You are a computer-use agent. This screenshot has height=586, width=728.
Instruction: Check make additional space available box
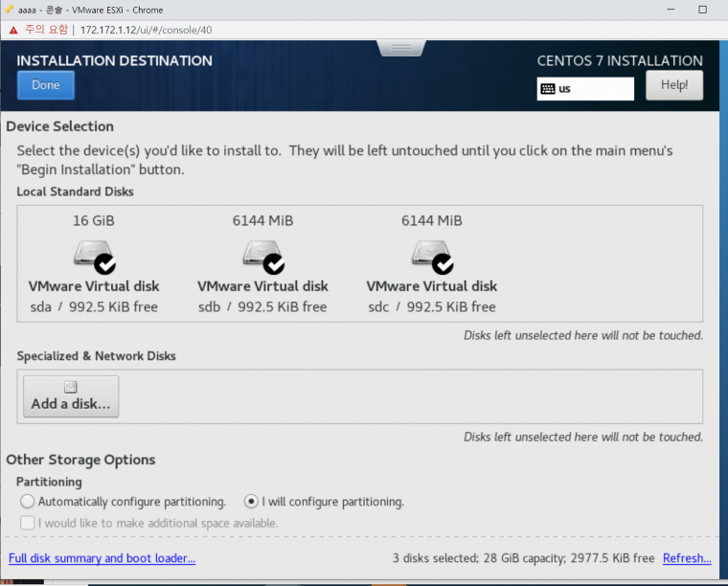(x=28, y=523)
